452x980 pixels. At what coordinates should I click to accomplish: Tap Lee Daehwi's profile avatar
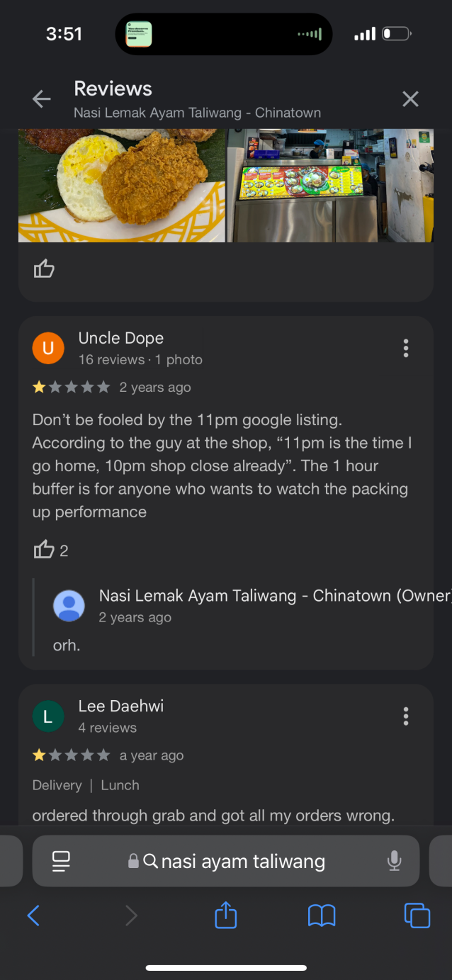(x=48, y=716)
